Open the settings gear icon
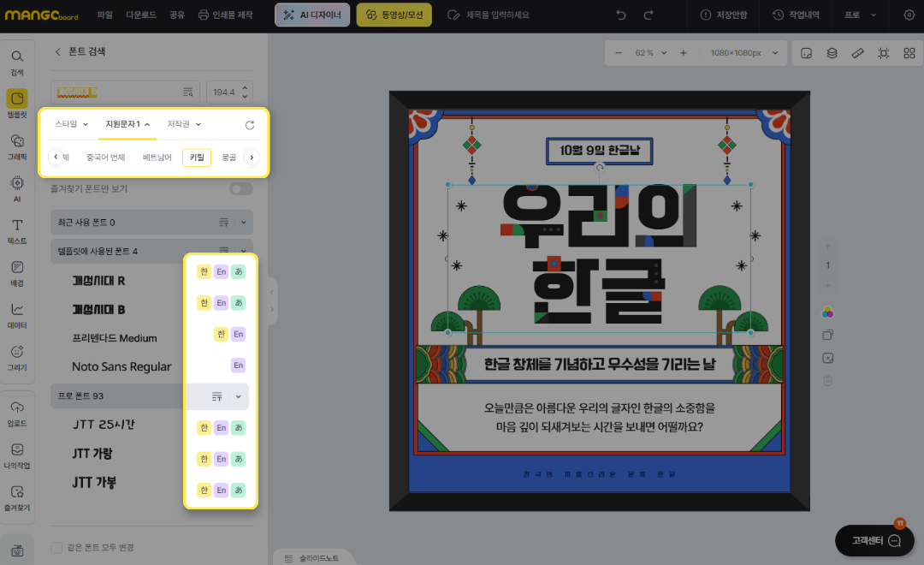The image size is (924, 565). tap(909, 15)
